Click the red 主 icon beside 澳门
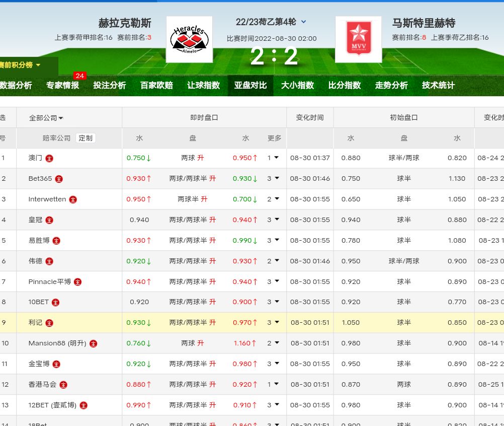The height and width of the screenshot is (426, 504). tap(49, 158)
